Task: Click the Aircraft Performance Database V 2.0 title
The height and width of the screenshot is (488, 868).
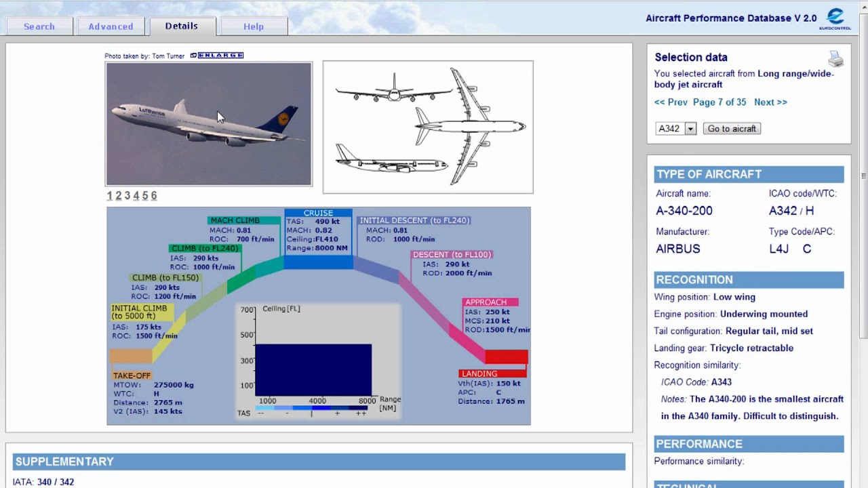Action: point(731,18)
